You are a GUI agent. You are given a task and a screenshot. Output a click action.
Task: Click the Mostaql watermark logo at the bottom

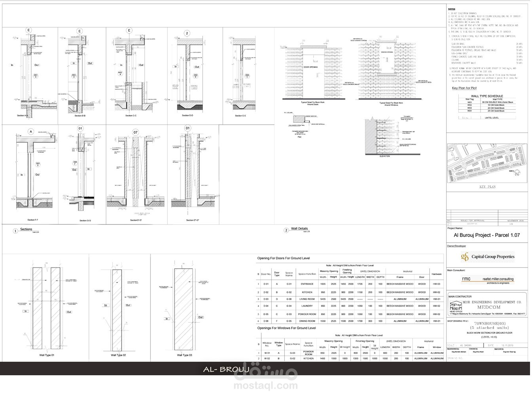(x=266, y=383)
